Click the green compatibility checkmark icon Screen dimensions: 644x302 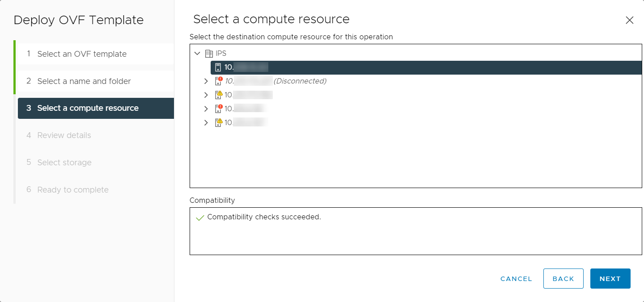200,218
